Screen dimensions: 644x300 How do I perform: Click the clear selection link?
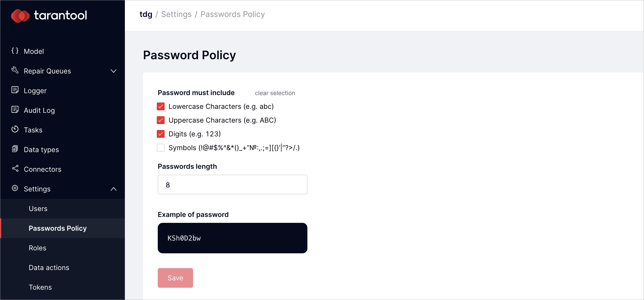[275, 93]
